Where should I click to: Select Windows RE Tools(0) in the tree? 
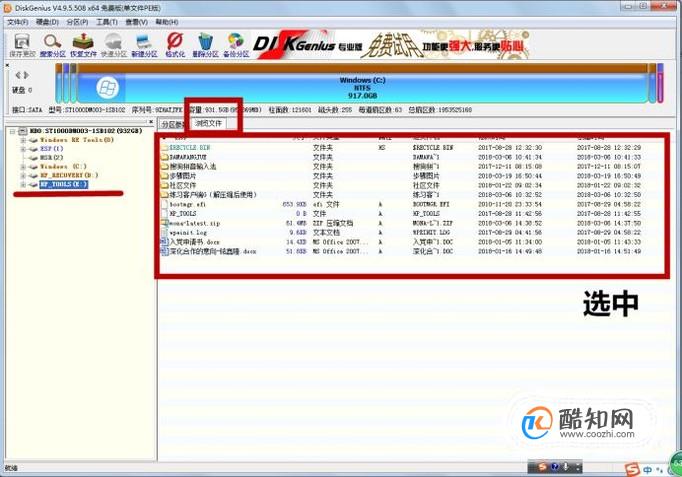[x=77, y=140]
